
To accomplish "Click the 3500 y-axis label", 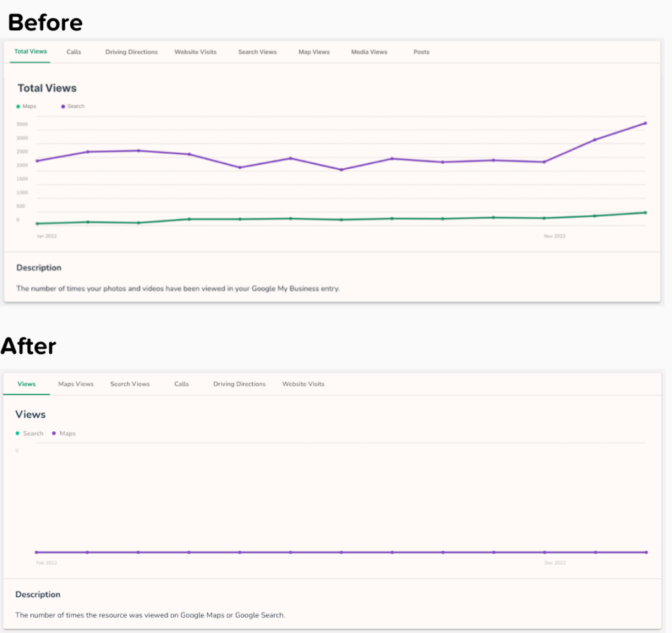I will click(22, 124).
